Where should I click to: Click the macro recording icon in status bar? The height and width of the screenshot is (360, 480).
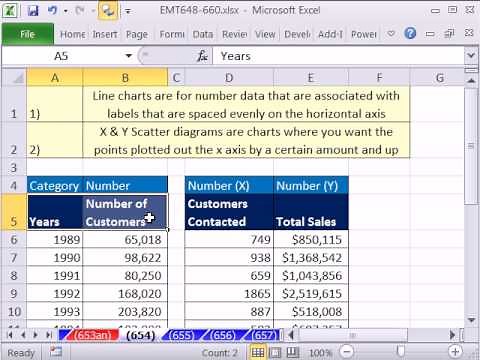point(56,351)
